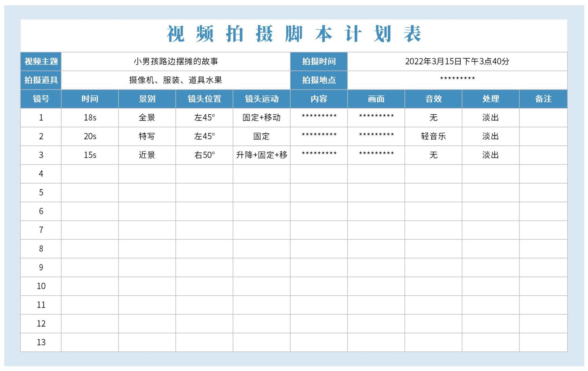The height and width of the screenshot is (371, 588).
Task: Click the 20s time cell
Action: [x=90, y=136]
